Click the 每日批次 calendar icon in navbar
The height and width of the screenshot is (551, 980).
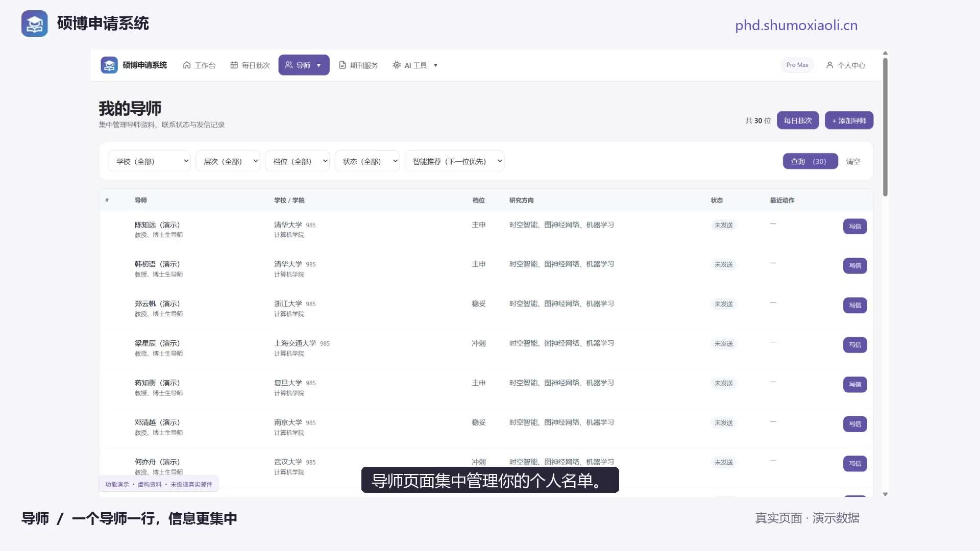pos(234,65)
